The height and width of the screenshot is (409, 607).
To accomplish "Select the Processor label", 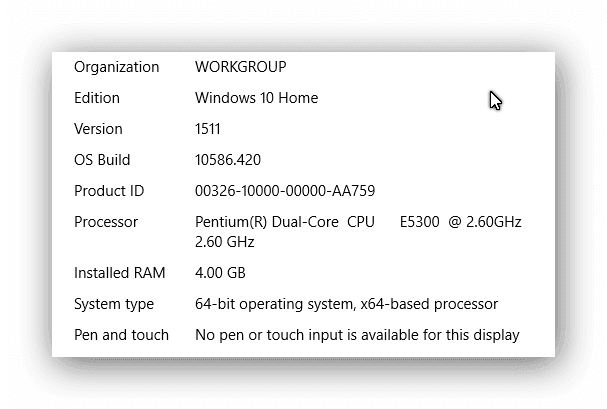I will 106,222.
